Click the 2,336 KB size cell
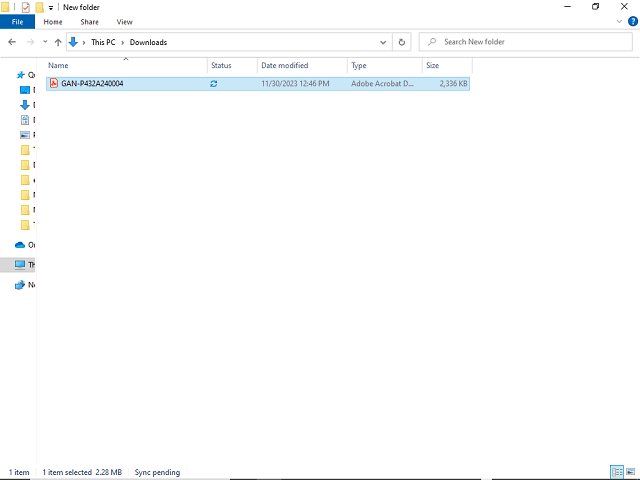 (x=453, y=84)
